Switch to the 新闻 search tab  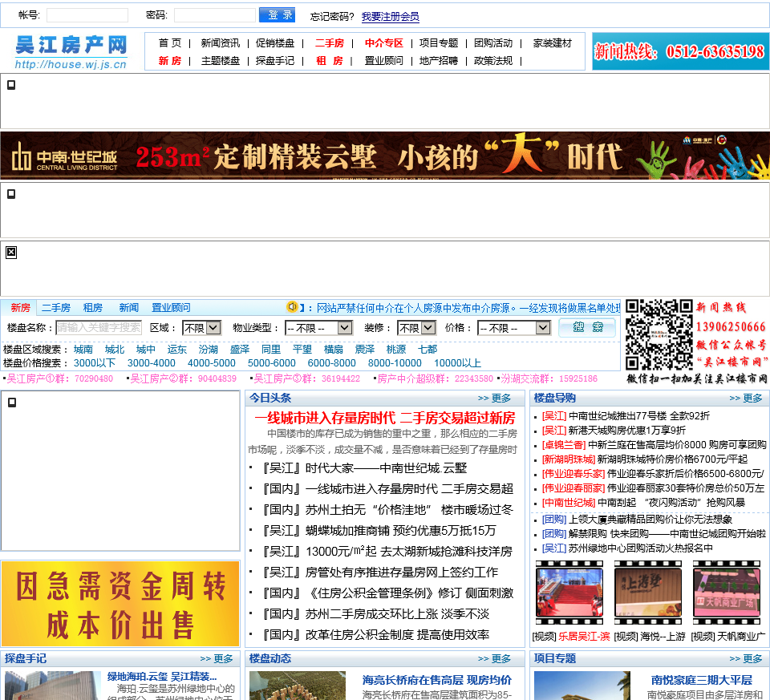coord(128,308)
